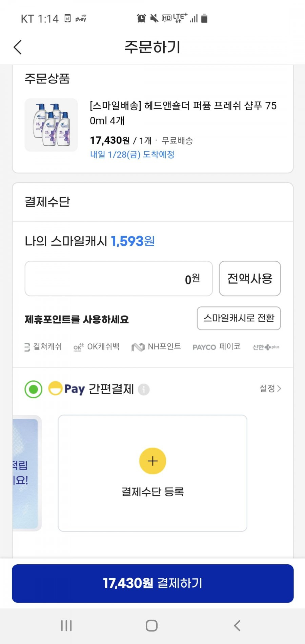
Task: Tap the Android home button
Action: tap(151, 626)
